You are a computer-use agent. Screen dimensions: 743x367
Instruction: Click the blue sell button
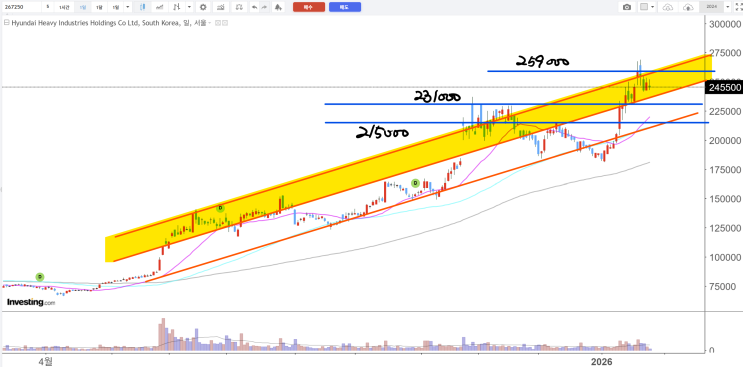point(345,7)
